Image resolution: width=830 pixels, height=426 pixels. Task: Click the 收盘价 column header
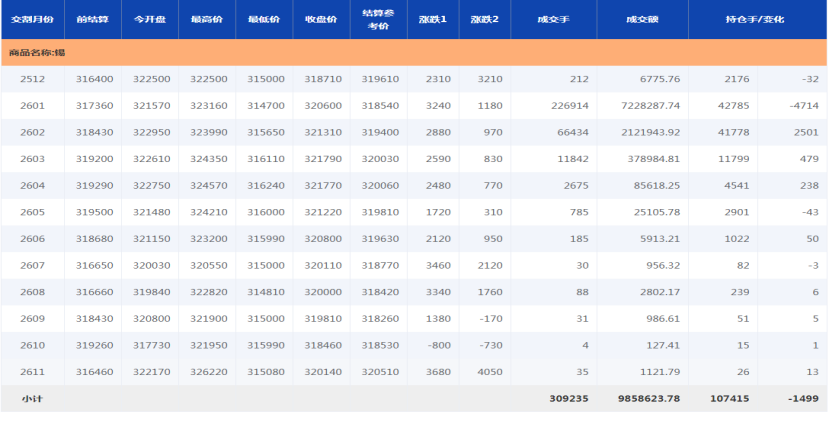pyautogui.click(x=322, y=19)
